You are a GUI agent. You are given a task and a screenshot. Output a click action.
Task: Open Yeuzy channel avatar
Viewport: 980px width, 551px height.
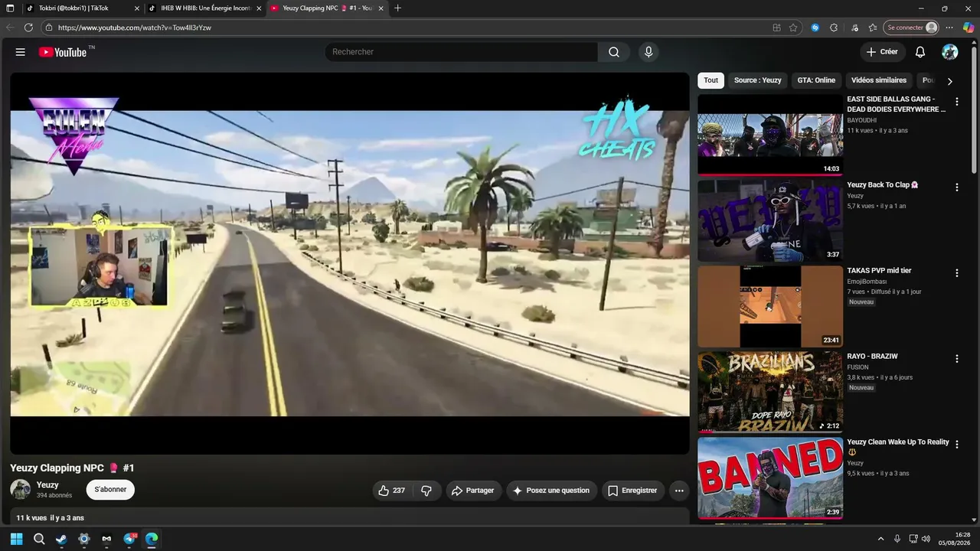coord(21,490)
